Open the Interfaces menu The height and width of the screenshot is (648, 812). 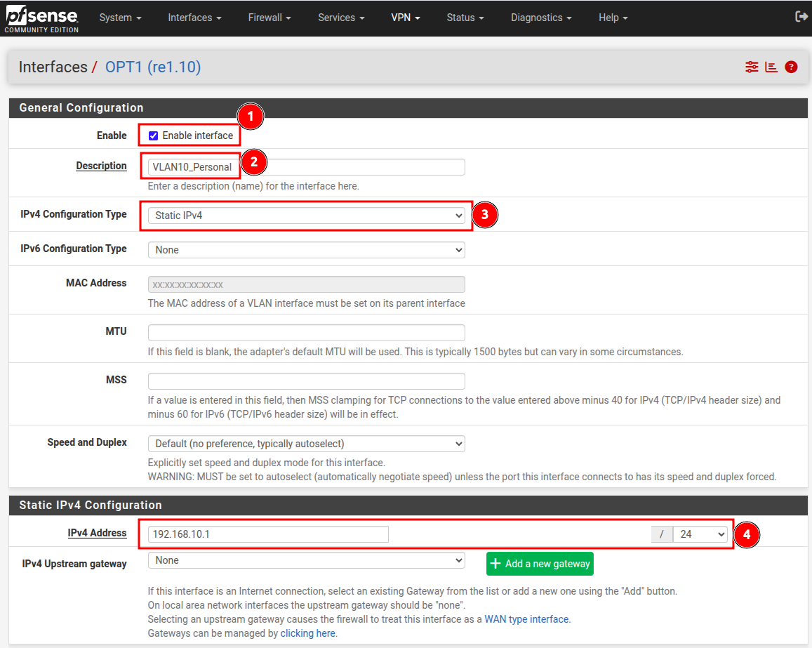194,18
